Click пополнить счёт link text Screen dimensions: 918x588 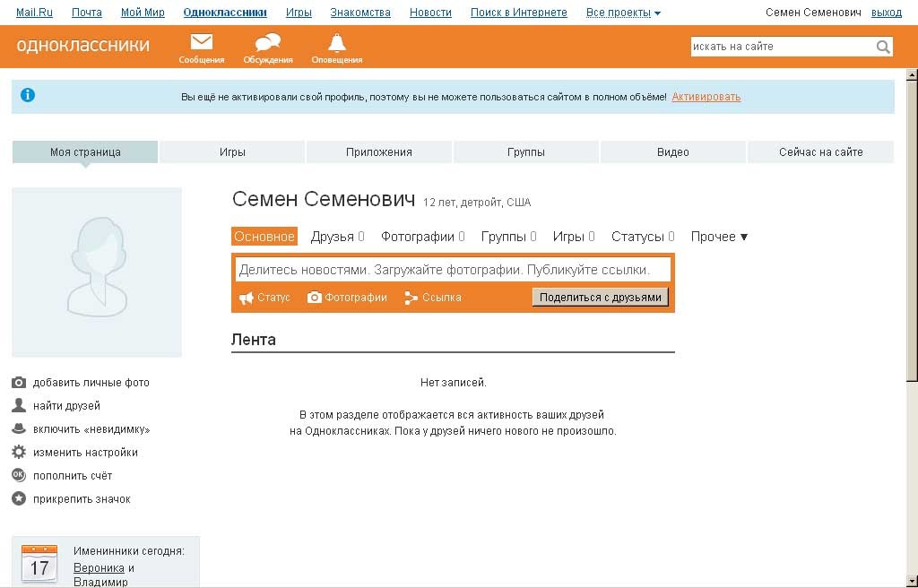pyautogui.click(x=73, y=476)
